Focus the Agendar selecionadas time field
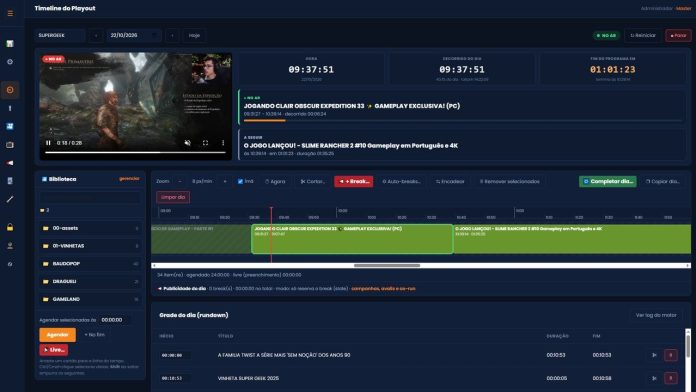 [x=114, y=320]
